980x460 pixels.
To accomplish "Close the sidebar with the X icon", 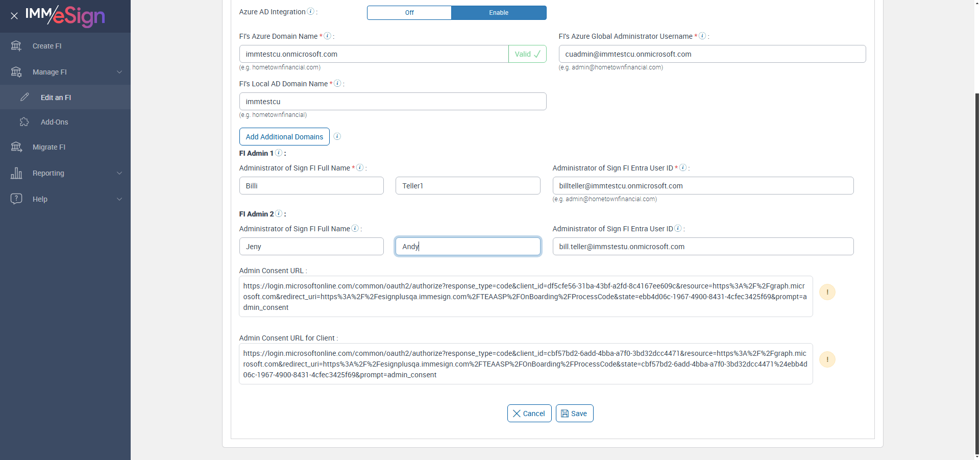I will (14, 16).
